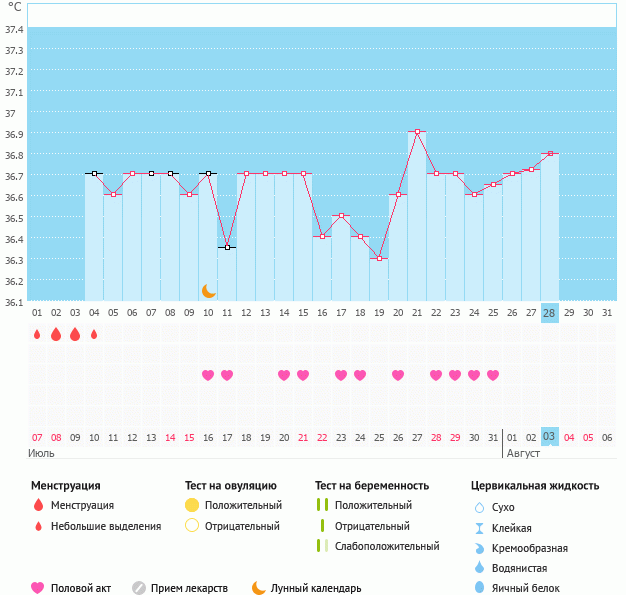Click the moon icon on the chart
The height and width of the screenshot is (595, 626).
click(209, 291)
